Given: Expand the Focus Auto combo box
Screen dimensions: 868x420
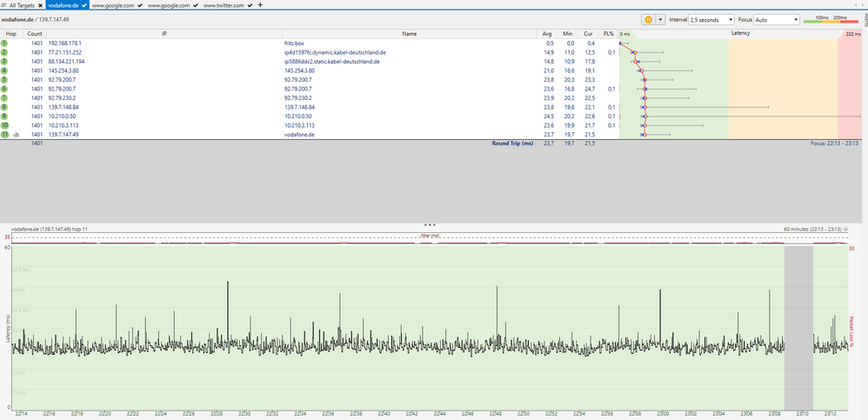Looking at the screenshot, I should [x=776, y=19].
